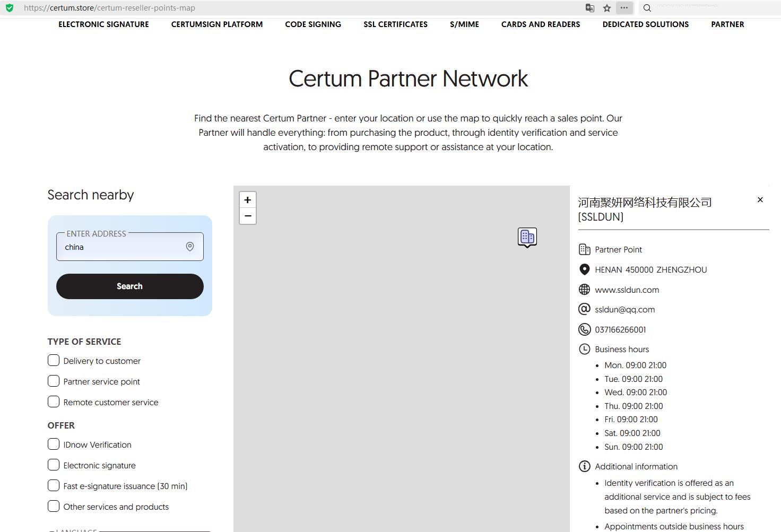
Task: Bookmark this page with the star icon
Action: 607,8
